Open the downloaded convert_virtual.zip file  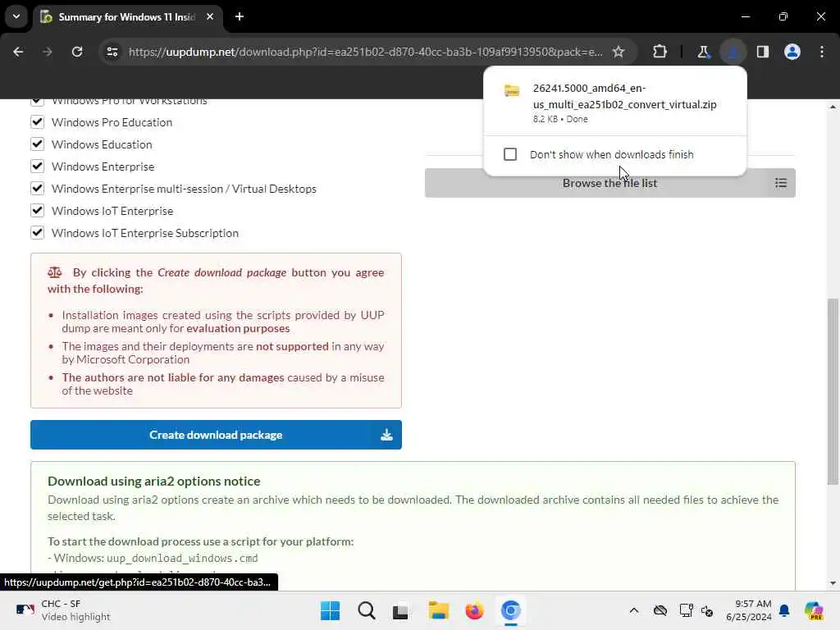coord(614,102)
